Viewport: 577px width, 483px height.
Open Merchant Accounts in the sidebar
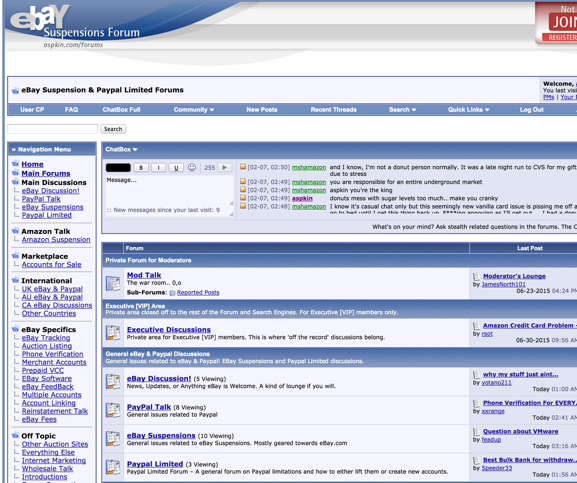(54, 362)
